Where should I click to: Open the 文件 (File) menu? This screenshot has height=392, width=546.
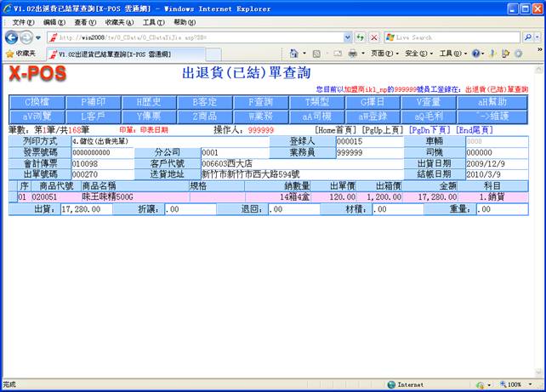(23, 21)
